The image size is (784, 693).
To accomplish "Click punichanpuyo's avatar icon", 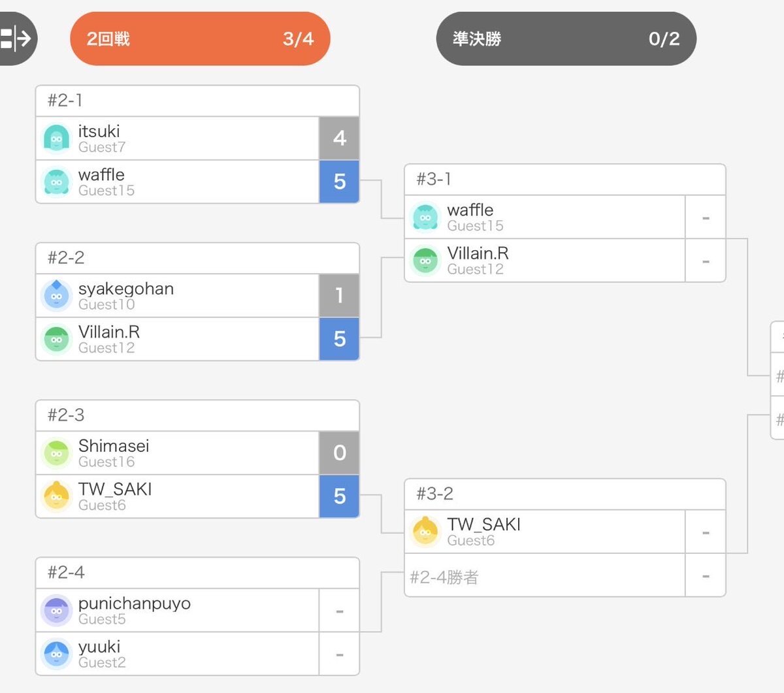I will (x=56, y=611).
